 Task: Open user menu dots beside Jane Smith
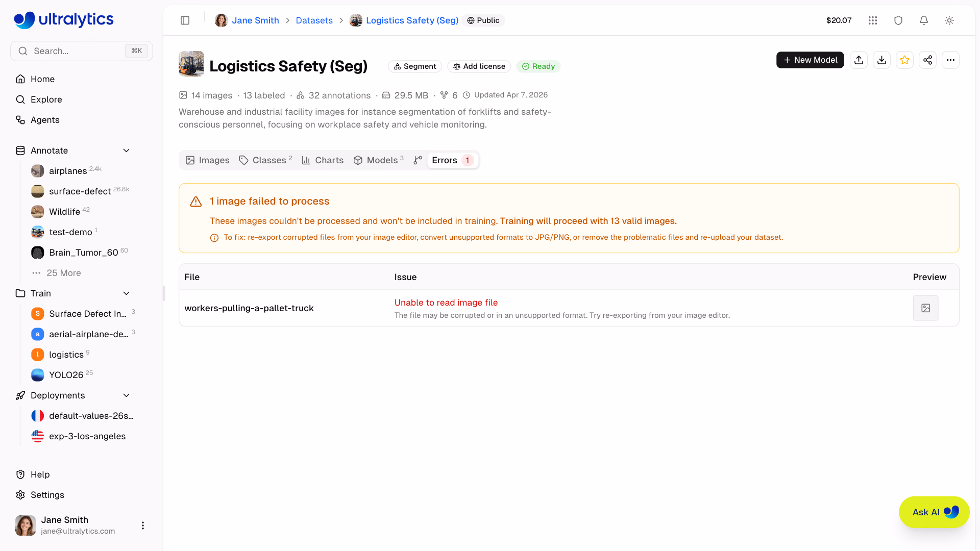tap(143, 525)
